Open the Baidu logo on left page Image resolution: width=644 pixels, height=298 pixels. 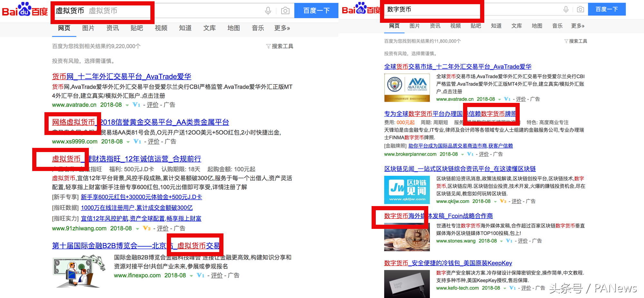(x=25, y=10)
